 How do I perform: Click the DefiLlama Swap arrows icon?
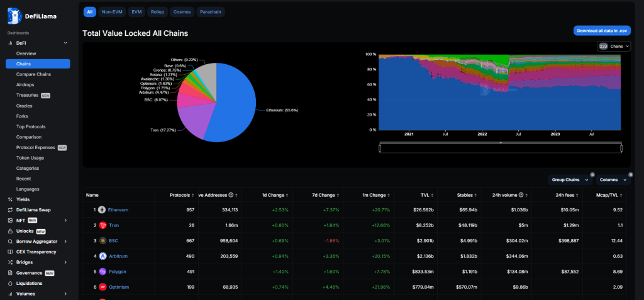coord(10,209)
